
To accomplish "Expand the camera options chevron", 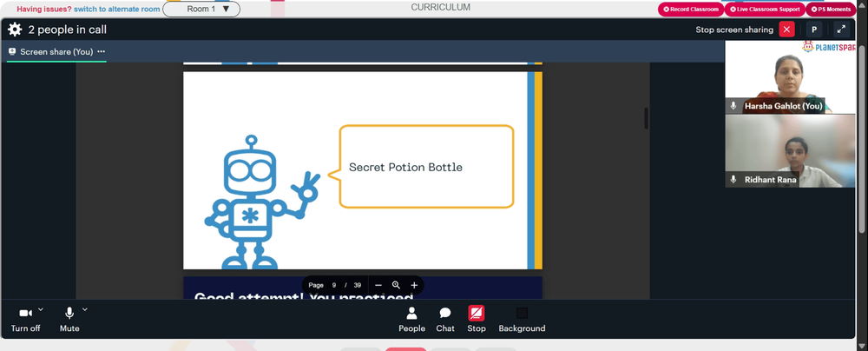I will point(41,309).
